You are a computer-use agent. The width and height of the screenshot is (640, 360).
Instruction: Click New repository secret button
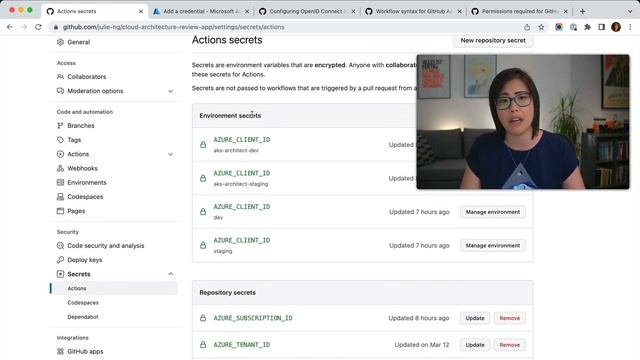coord(493,40)
